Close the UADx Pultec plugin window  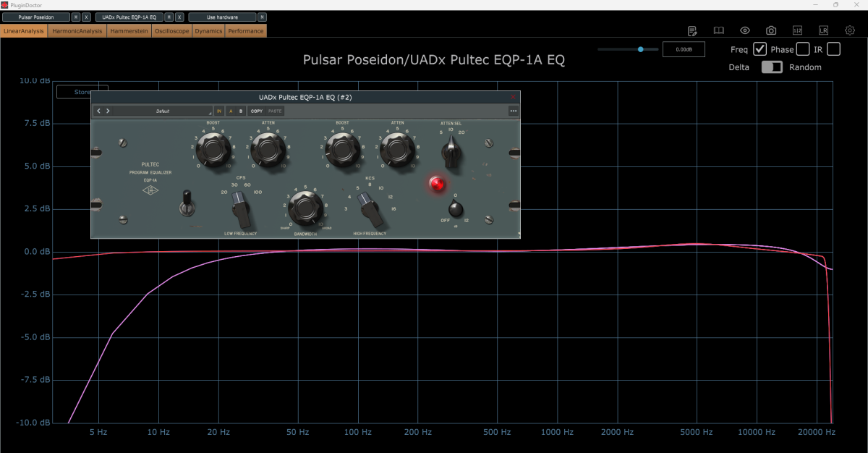pos(514,97)
